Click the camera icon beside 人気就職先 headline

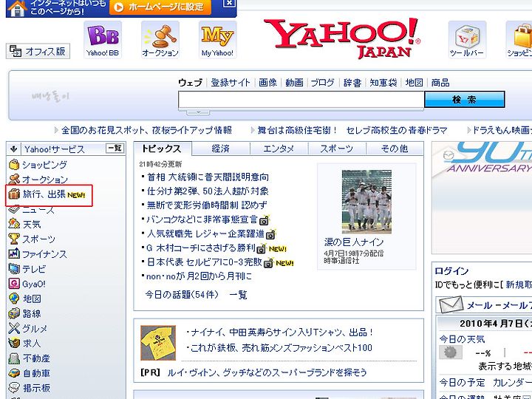tap(270, 235)
